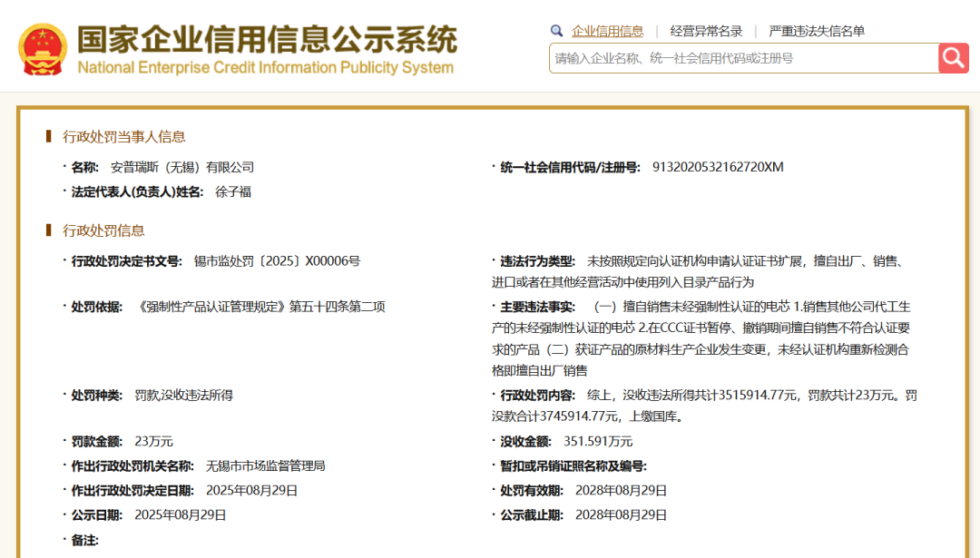Select the 企业信用信息 search tab
This screenshot has width=980, height=558.
(x=607, y=31)
